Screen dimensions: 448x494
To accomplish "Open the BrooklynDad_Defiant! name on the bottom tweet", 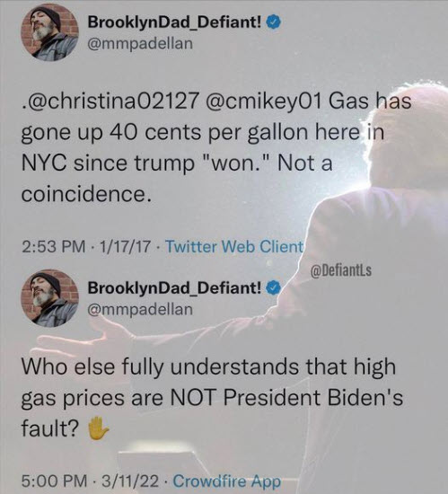I will [x=174, y=287].
